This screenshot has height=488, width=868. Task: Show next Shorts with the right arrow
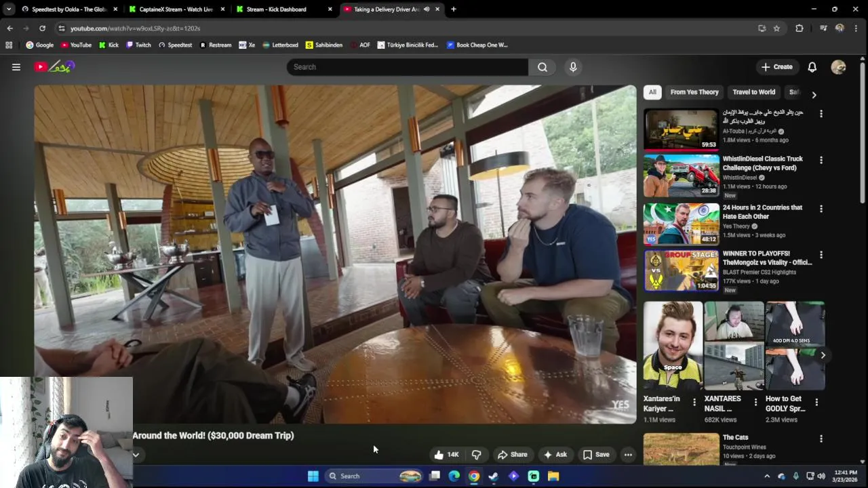coord(823,355)
